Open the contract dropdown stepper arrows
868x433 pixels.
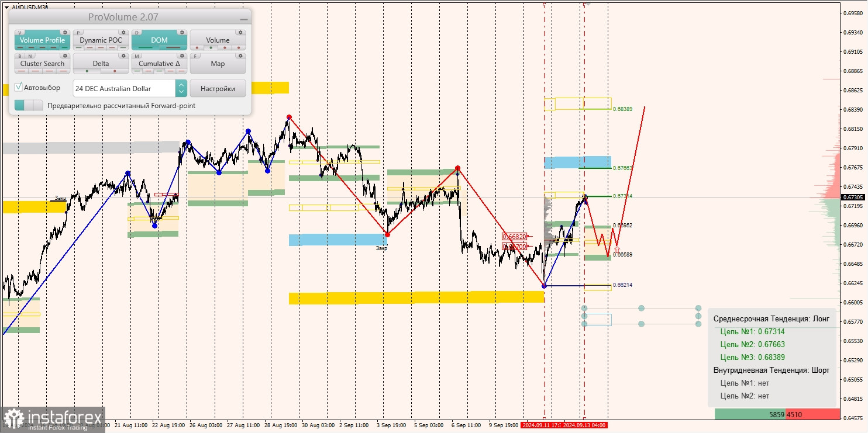[181, 88]
